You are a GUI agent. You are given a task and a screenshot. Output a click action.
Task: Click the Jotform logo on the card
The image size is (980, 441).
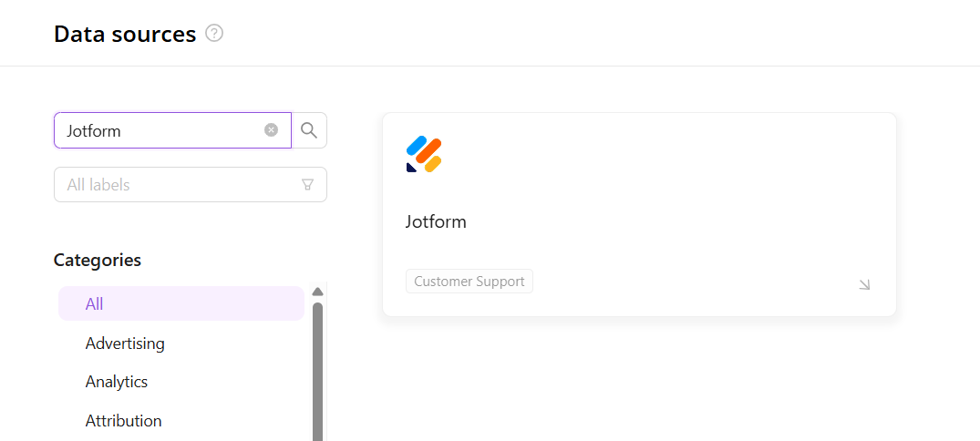point(424,154)
